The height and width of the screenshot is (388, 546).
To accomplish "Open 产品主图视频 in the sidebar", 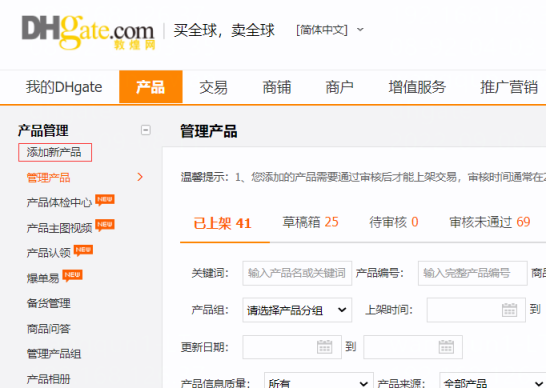I will (59, 228).
